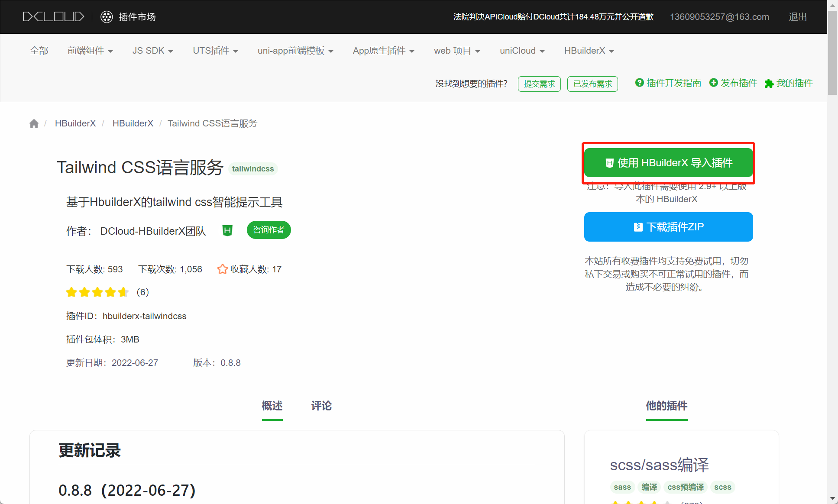Image resolution: width=838 pixels, height=504 pixels.
Task: Click the (6) rating count
Action: click(x=142, y=292)
